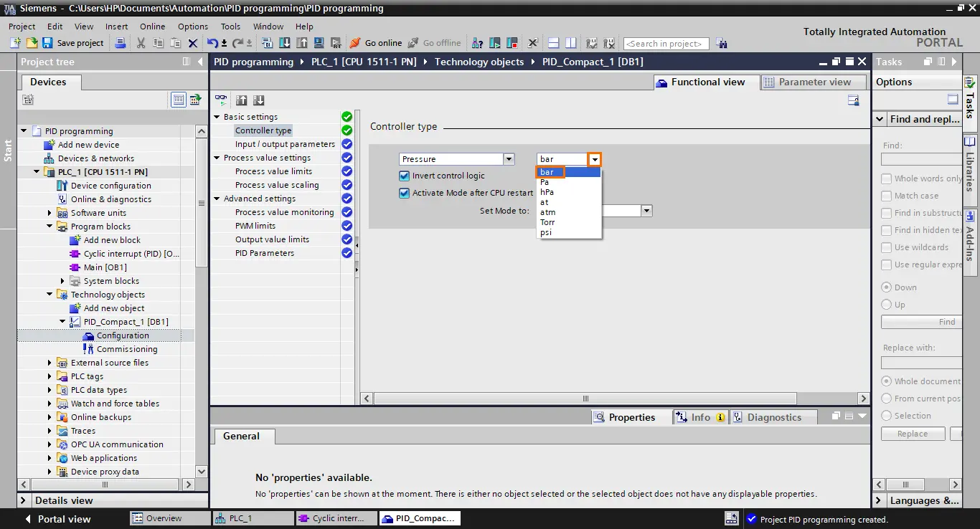Enable the Match case checkbox
Image resolution: width=980 pixels, height=529 pixels.
pos(887,196)
